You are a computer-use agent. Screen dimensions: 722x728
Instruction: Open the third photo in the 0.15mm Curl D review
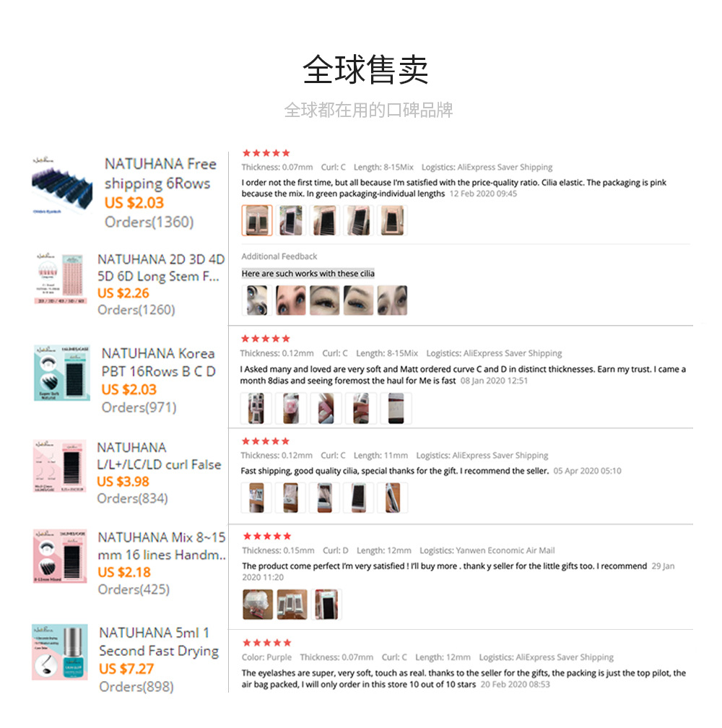coord(326,604)
